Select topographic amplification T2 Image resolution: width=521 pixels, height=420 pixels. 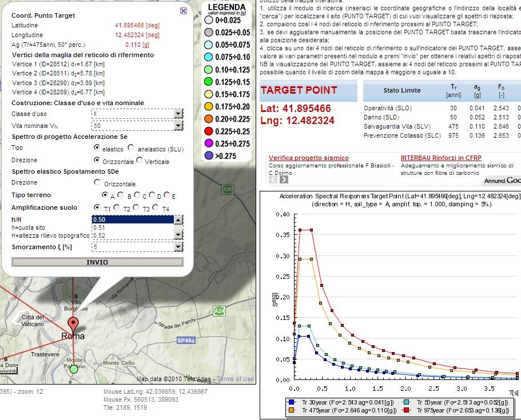click(x=116, y=207)
